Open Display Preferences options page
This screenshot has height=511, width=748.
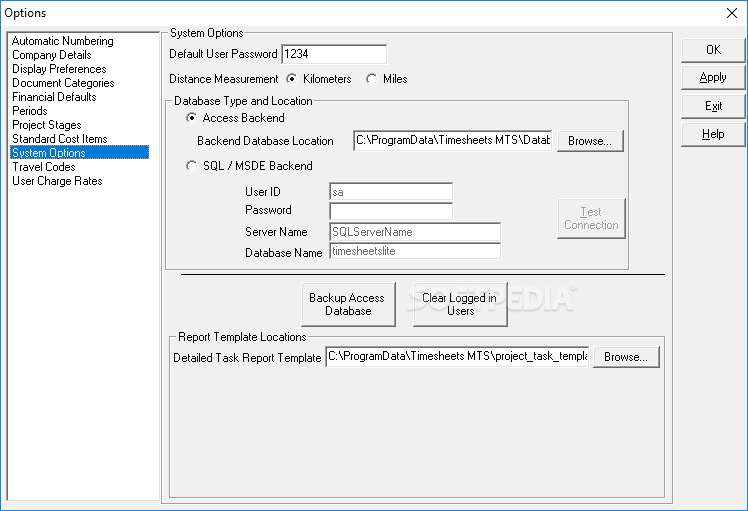point(59,69)
